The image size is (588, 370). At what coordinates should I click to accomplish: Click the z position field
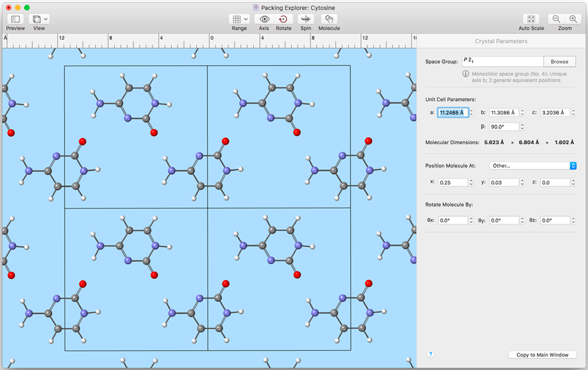(x=555, y=182)
